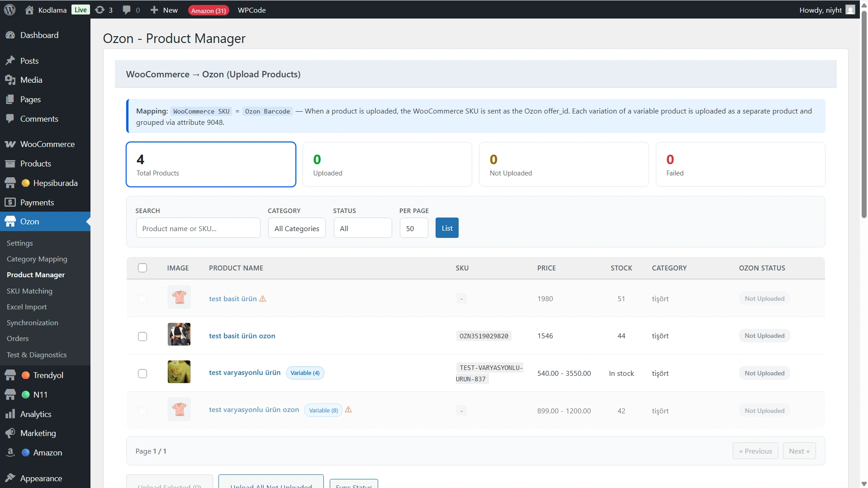Open the Kodlama site home icon
Image resolution: width=868 pixels, height=488 pixels.
[29, 10]
